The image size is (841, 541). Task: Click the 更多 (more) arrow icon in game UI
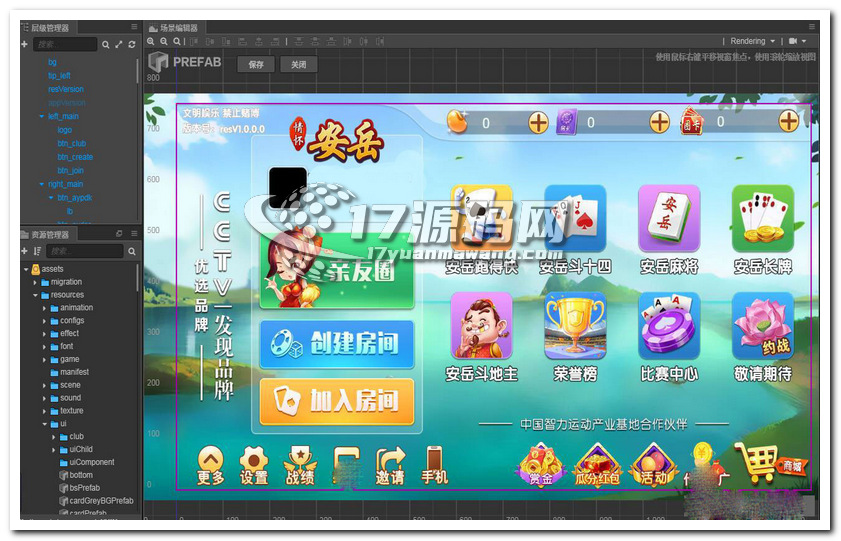tap(210, 465)
